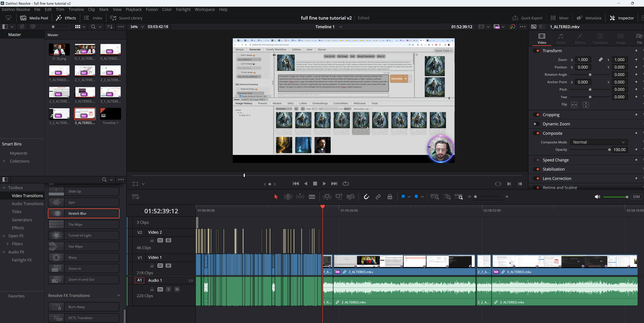Mute Audio 1 track with M button

click(x=177, y=289)
